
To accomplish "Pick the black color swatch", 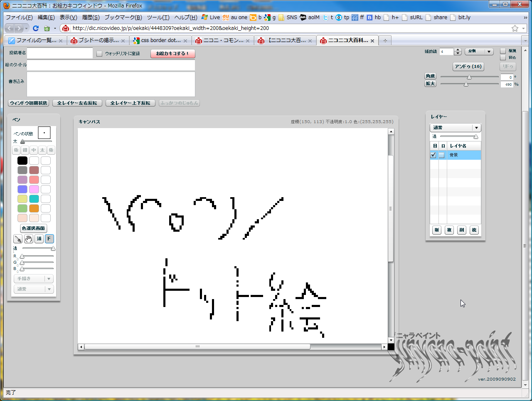I will click(22, 161).
